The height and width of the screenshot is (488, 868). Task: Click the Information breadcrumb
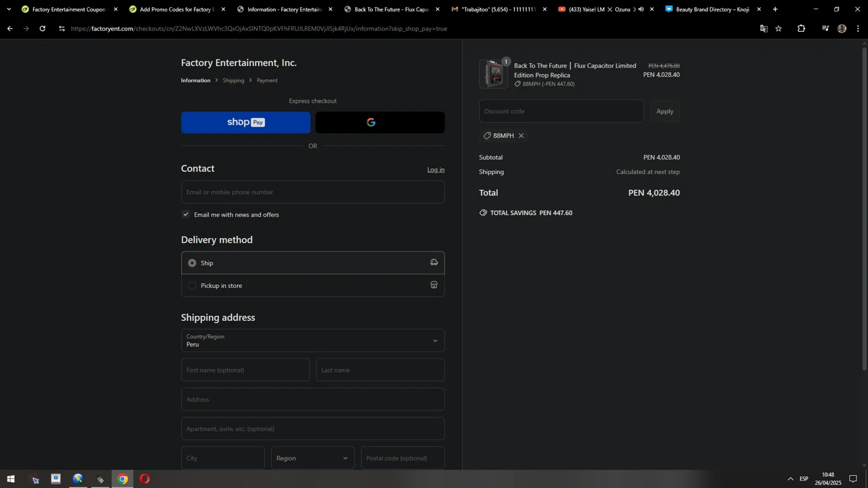click(196, 80)
